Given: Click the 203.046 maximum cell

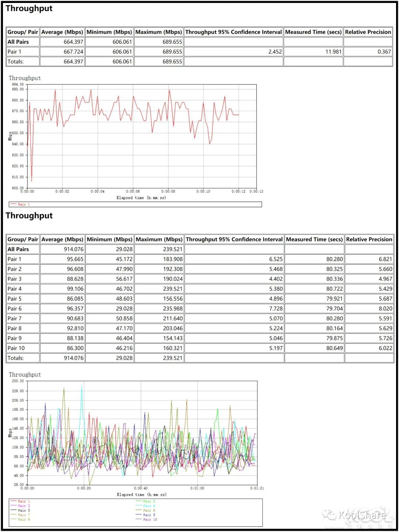Looking at the screenshot, I should click(x=159, y=328).
